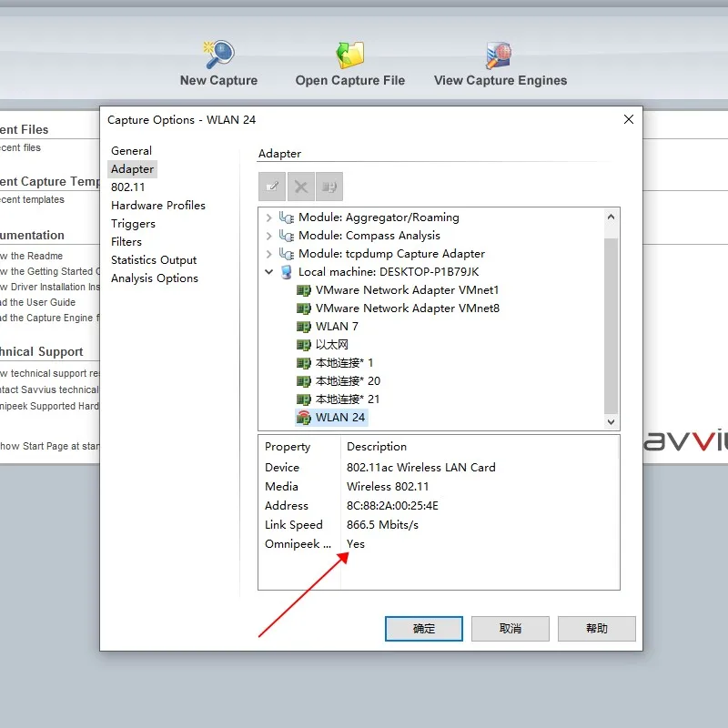
Task: Select the Adapter options page
Action: point(132,169)
